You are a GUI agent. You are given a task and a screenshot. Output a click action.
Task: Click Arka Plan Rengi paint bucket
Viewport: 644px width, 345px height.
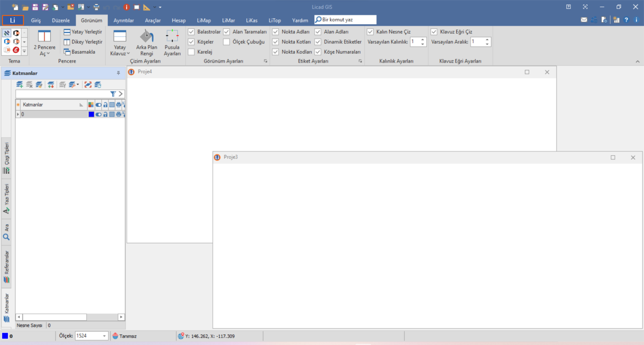point(146,43)
